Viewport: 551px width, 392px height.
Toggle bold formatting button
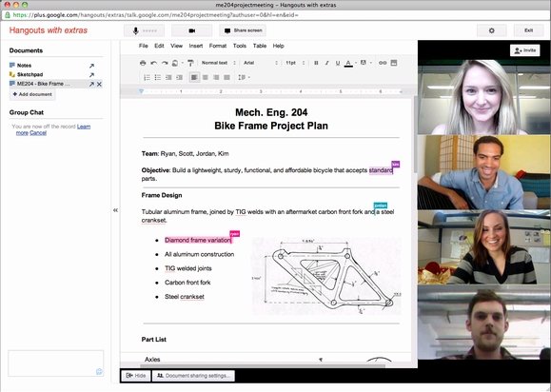(x=316, y=63)
